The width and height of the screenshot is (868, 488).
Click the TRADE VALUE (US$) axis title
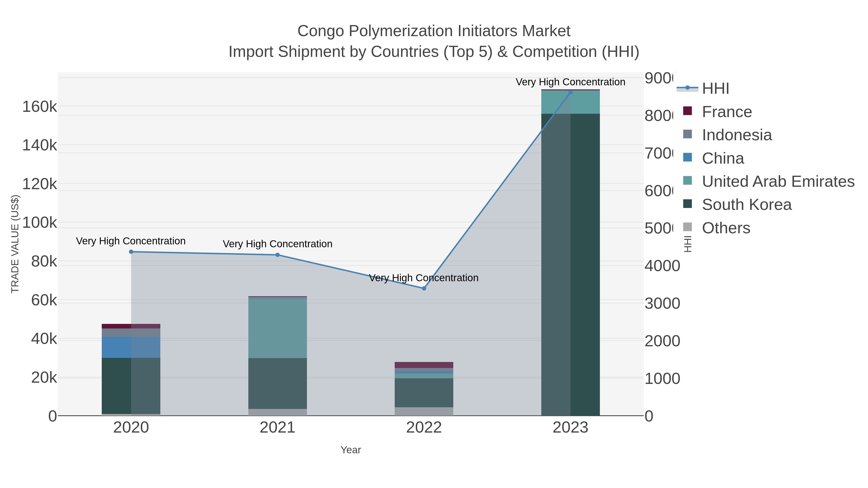pyautogui.click(x=15, y=244)
